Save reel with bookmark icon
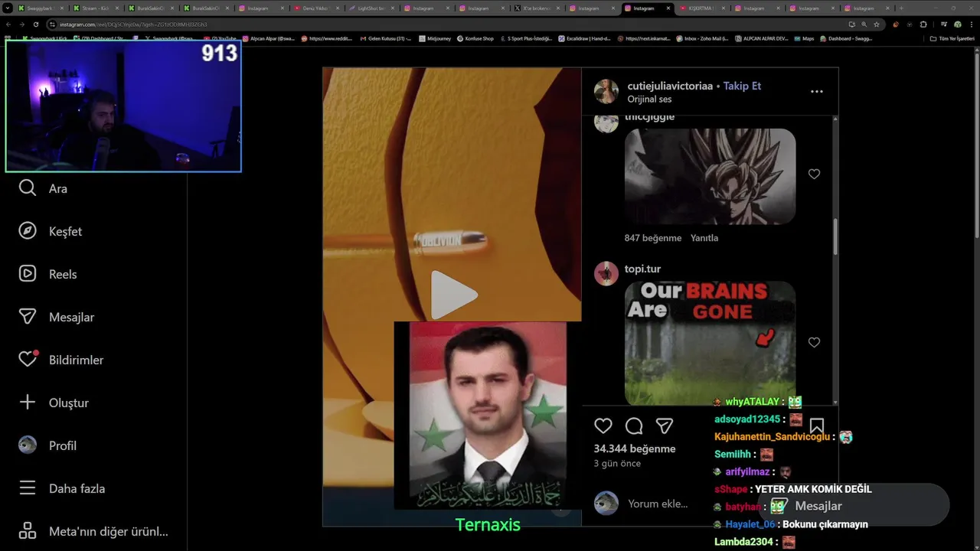Screen dimensions: 980x551 click(x=817, y=426)
